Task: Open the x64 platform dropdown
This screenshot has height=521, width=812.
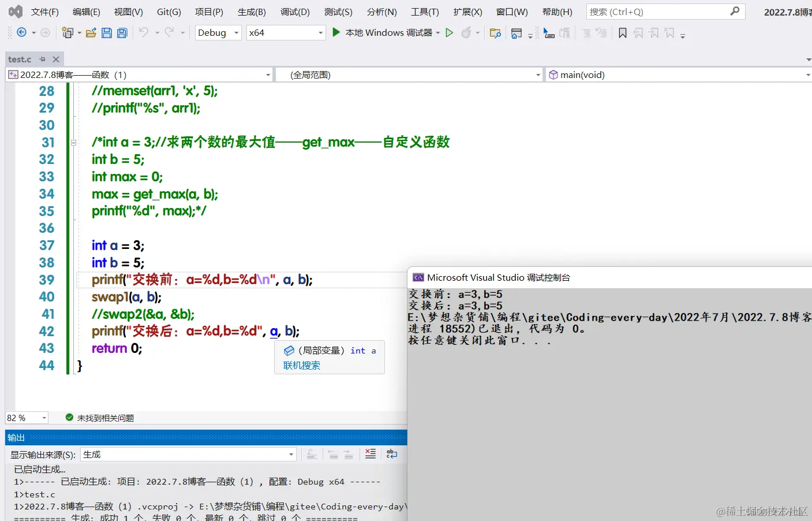Action: (x=321, y=33)
